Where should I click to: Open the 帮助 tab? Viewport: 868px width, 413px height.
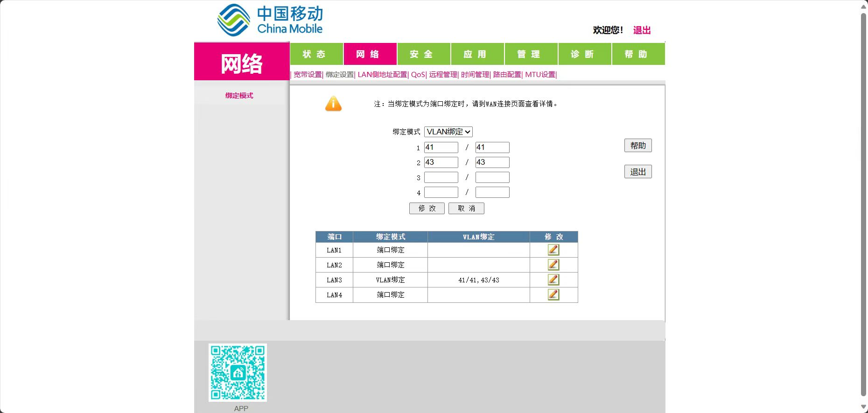coord(638,54)
